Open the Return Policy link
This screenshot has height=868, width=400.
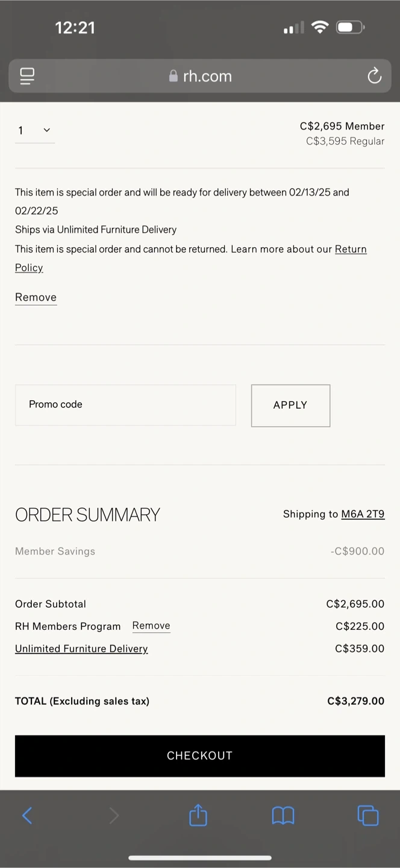tap(350, 250)
